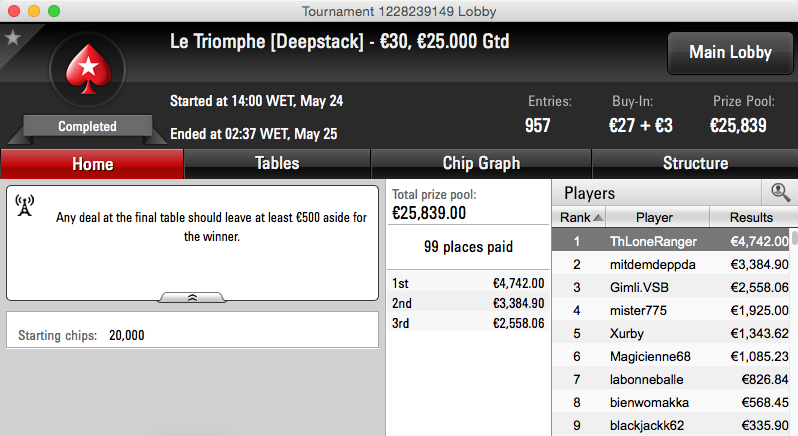Select the Home tab

(x=92, y=164)
